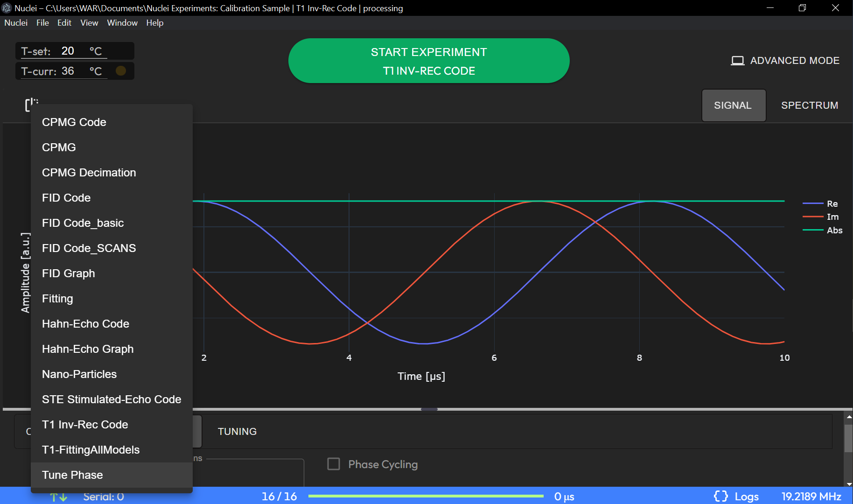853x504 pixels.
Task: Open the Edit menu
Action: [x=64, y=23]
